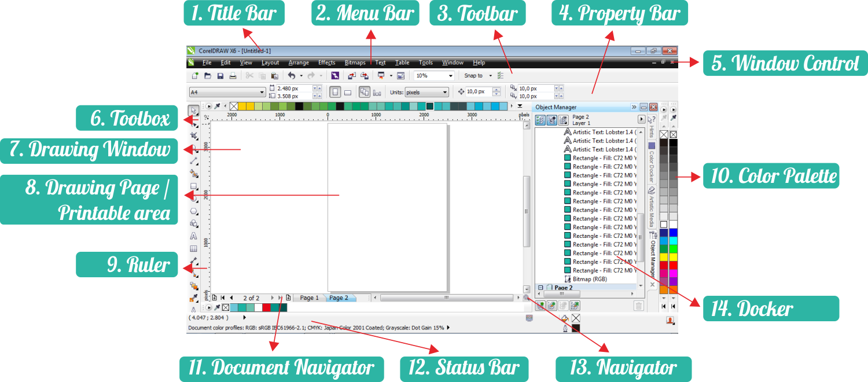Open the A4 page size dropdown
This screenshot has width=868, height=382.
click(x=262, y=92)
